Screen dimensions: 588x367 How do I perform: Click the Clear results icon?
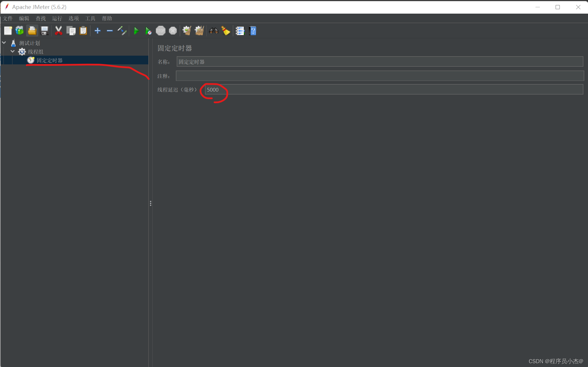click(187, 31)
